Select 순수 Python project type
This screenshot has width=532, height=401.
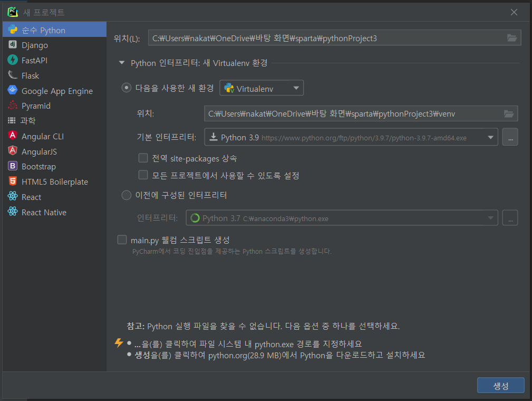pos(55,30)
